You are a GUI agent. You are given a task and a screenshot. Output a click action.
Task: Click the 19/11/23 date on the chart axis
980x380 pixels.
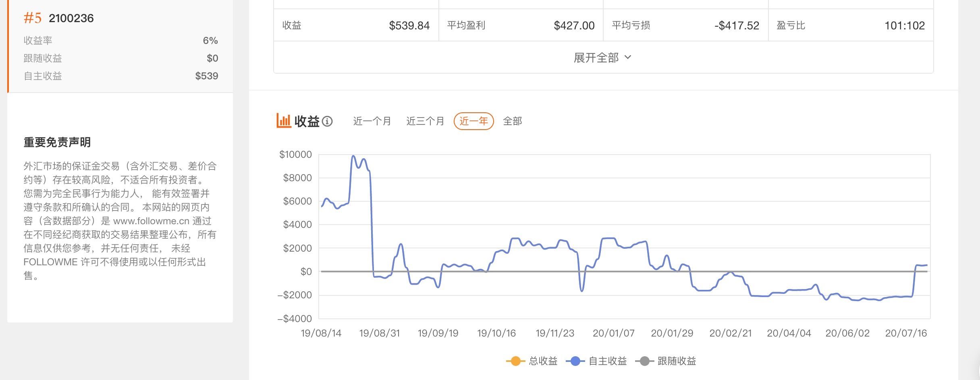[555, 333]
